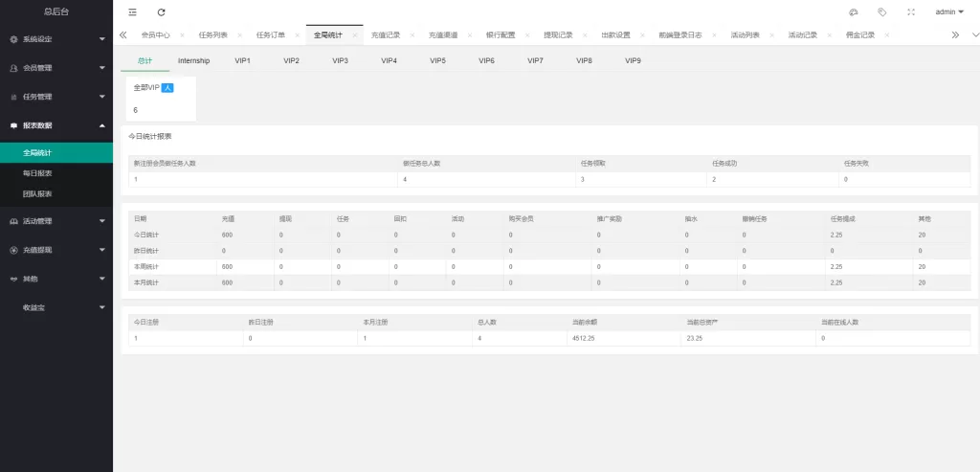Switch to the 佣金记录 tab
The width and height of the screenshot is (980, 472).
pyautogui.click(x=860, y=35)
